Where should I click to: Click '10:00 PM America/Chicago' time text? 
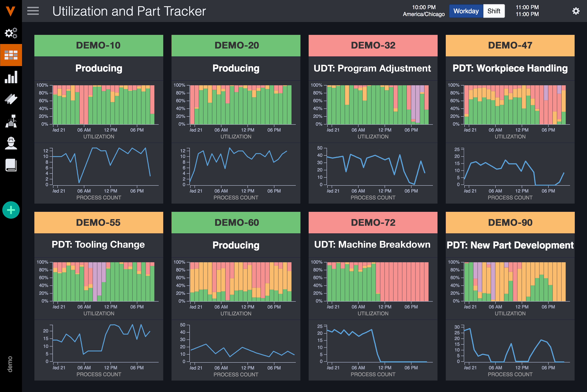(424, 11)
